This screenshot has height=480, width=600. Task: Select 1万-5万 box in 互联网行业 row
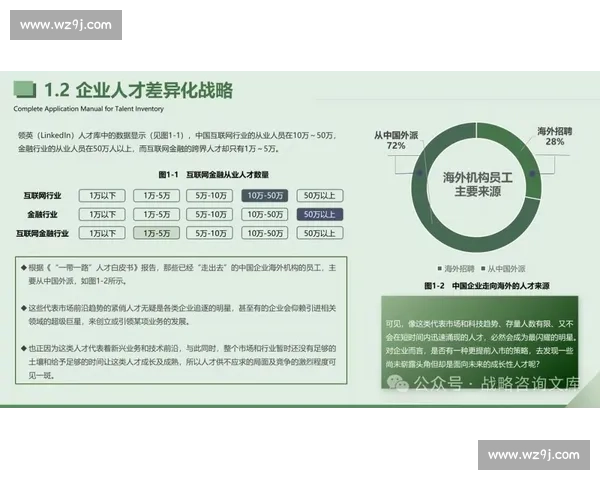click(x=157, y=196)
